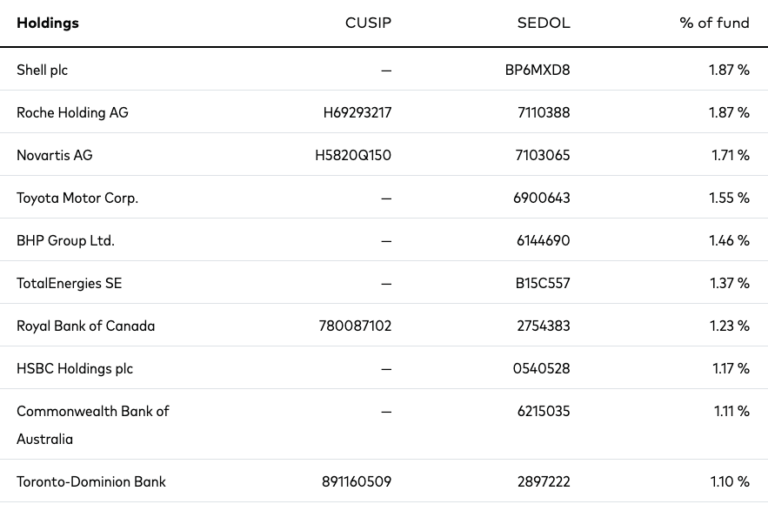
Task: Click Commonwealth Bank of Australia holding
Action: [x=92, y=425]
